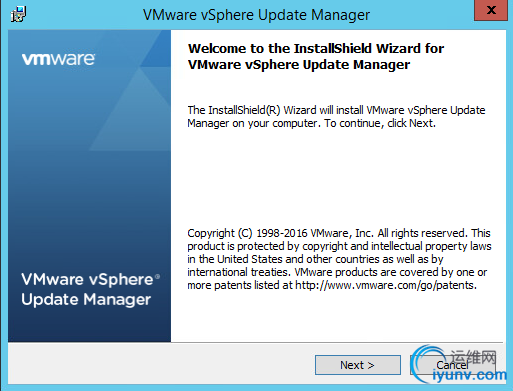Viewport: 513px width, 391px height.
Task: Click the gray button bar left of Next
Action: [x=162, y=365]
